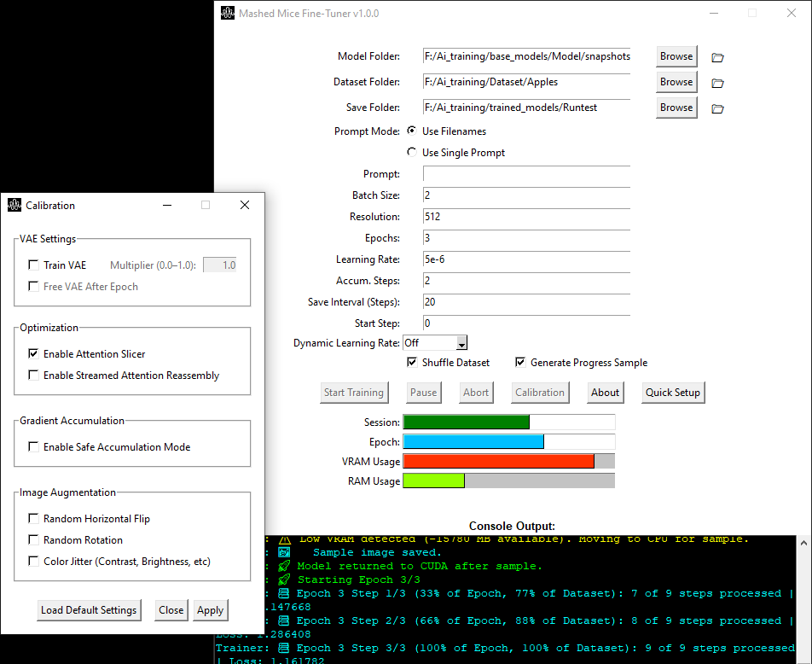Viewport: 812px width, 664px height.
Task: Click the Epoch progress bar
Action: pyautogui.click(x=509, y=441)
